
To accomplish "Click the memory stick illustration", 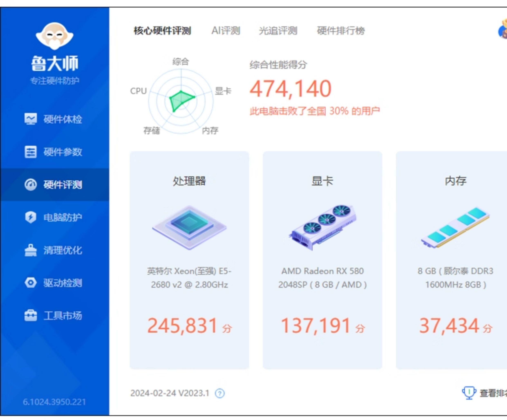I will [x=455, y=227].
